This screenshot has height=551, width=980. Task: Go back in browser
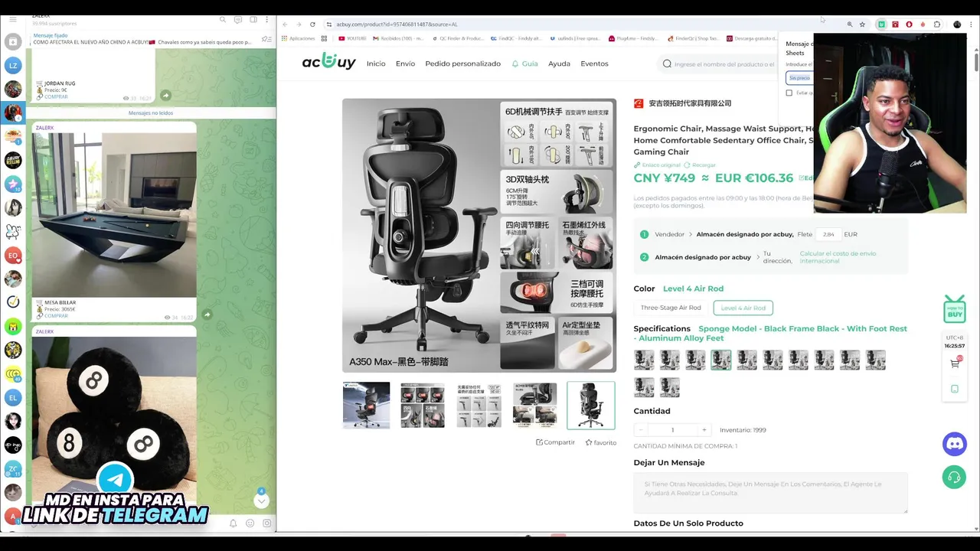tap(286, 24)
